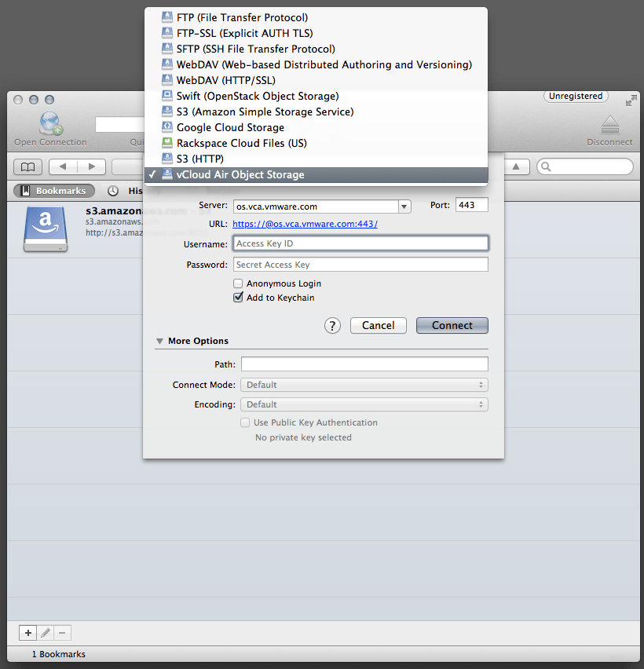Enable the Anonymous Login checkbox
Screen dimensions: 644x669
[238, 283]
